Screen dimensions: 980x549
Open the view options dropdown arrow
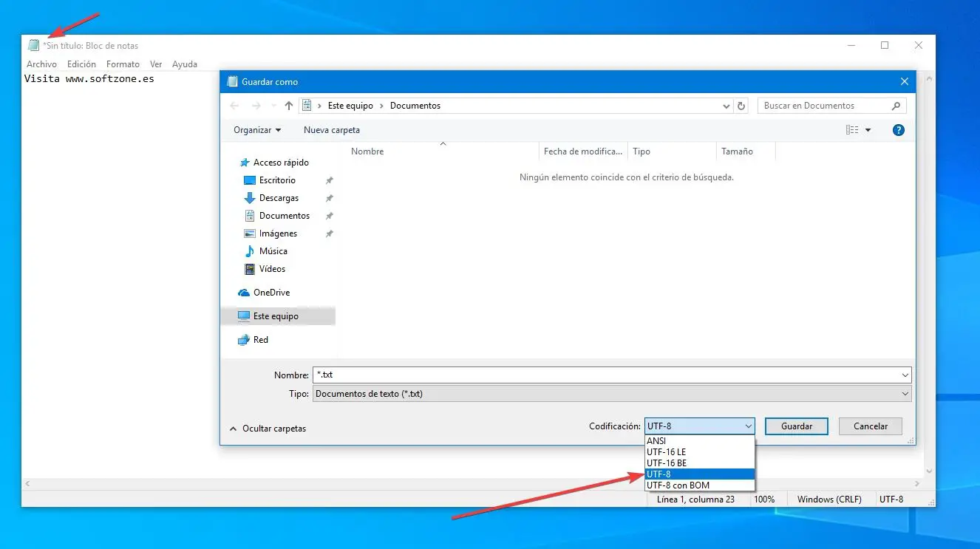[868, 130]
